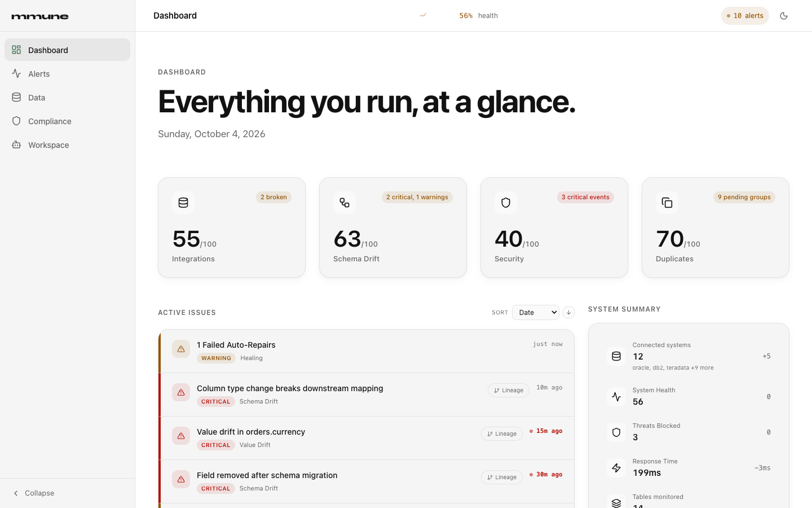Click the 56% health indicator in header
This screenshot has height=508, width=812.
(478, 16)
